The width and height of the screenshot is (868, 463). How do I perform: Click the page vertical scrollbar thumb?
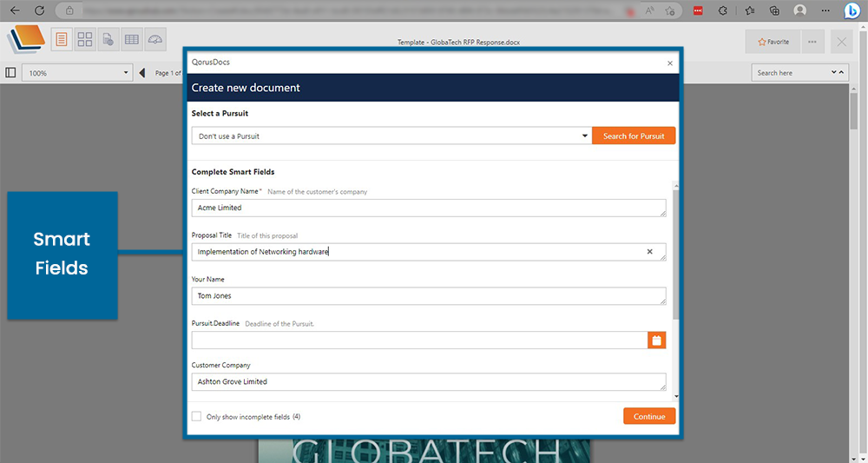point(854,111)
